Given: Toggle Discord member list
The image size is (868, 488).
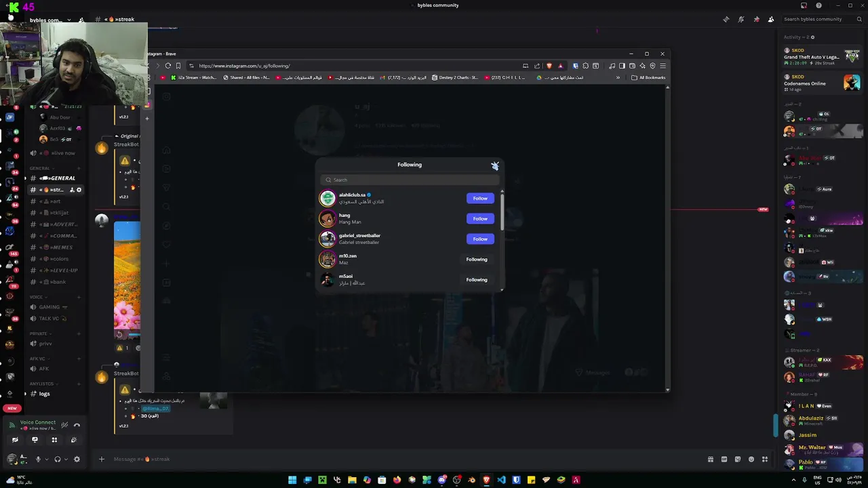Looking at the screenshot, I should point(771,19).
